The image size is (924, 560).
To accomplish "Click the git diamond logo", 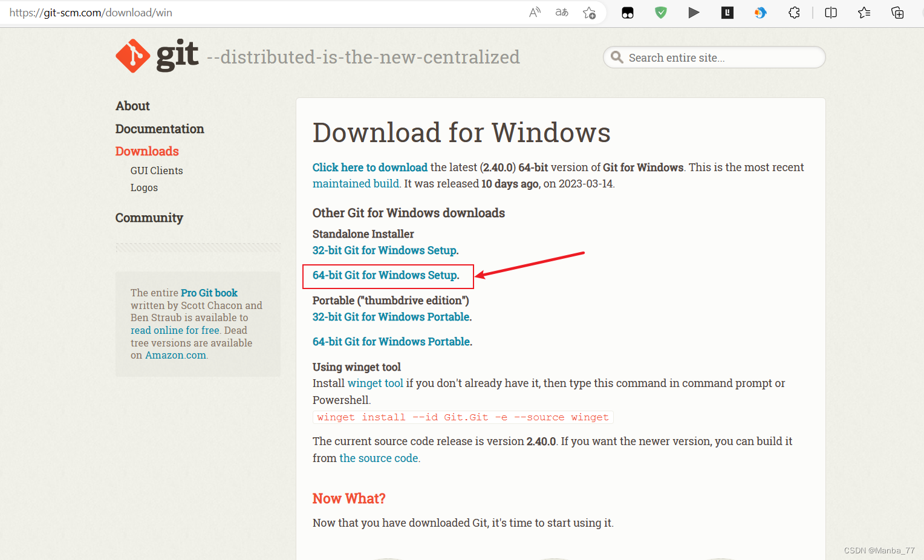I will click(133, 56).
